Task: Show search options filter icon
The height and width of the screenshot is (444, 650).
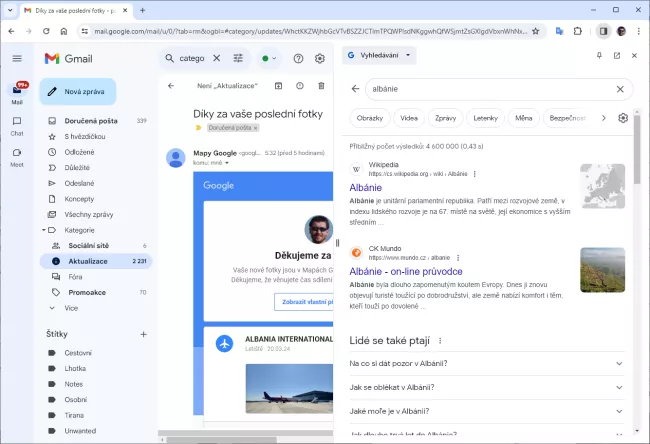Action: point(238,58)
